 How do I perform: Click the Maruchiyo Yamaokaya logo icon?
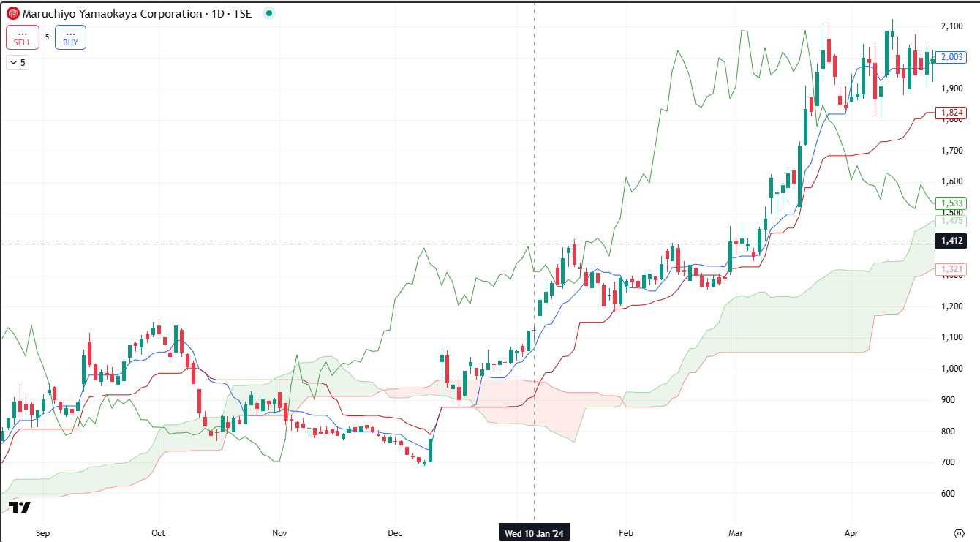[13, 13]
